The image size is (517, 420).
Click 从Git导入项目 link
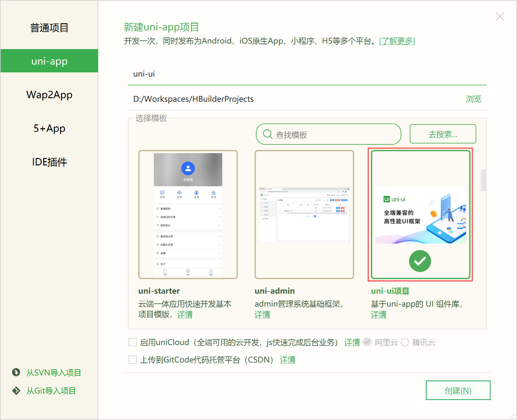pos(51,391)
